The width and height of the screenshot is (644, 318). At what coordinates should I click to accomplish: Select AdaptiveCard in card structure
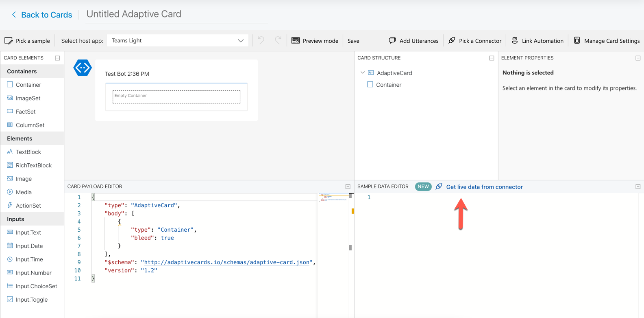394,73
